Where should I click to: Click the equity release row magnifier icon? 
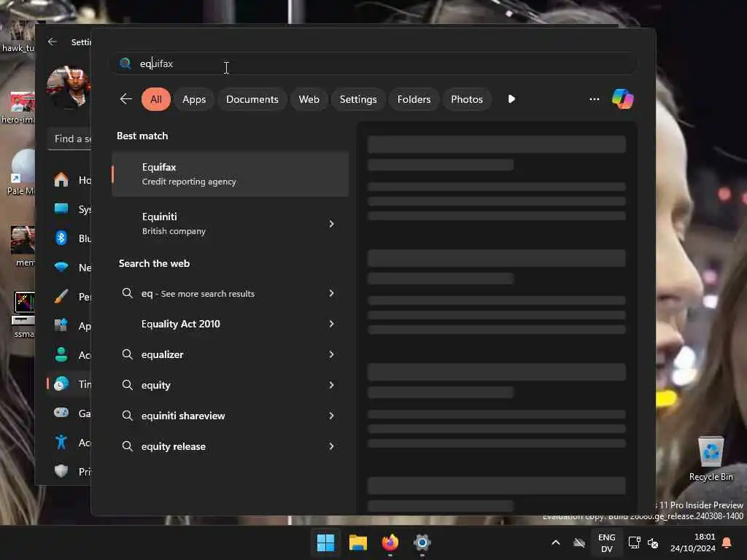[127, 446]
